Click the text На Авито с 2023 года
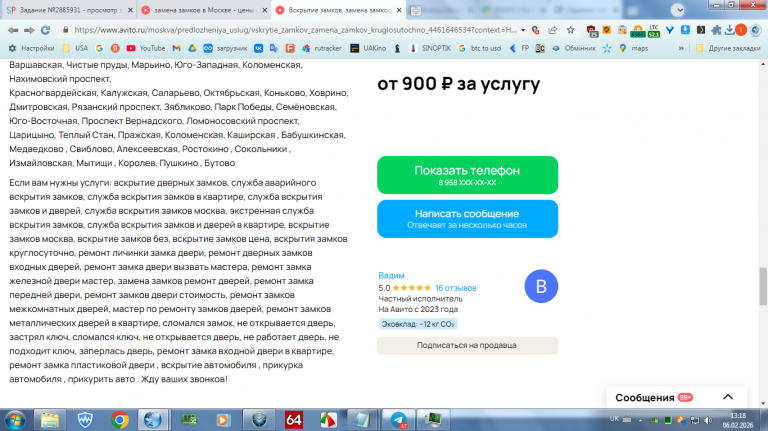This screenshot has height=431, width=768. coord(418,310)
